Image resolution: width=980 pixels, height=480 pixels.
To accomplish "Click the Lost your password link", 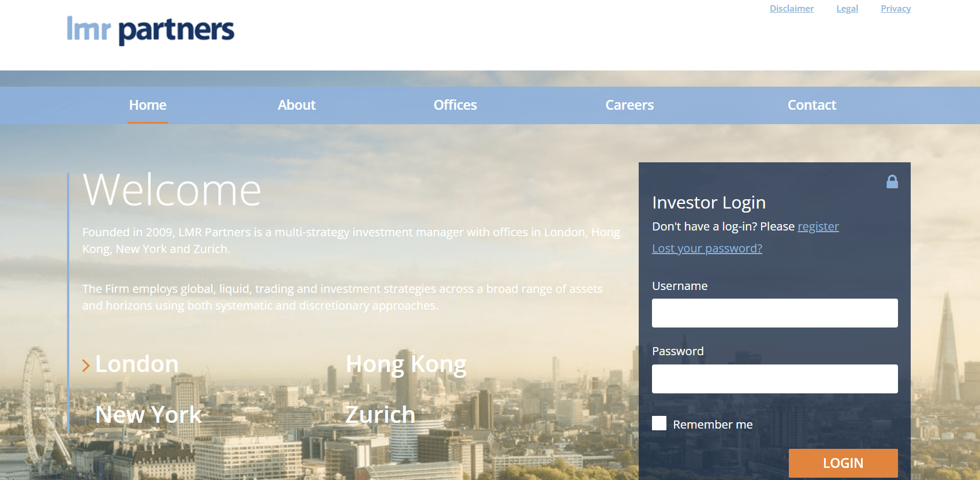I will coord(707,248).
